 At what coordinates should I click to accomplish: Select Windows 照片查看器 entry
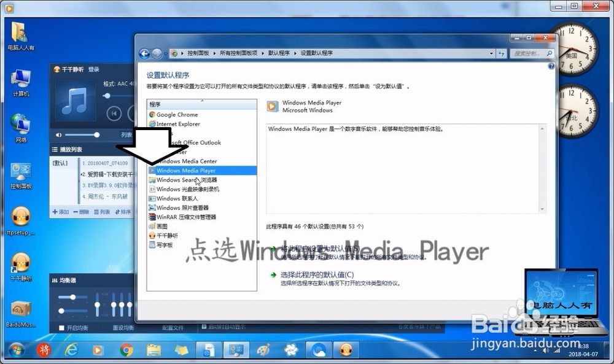pyautogui.click(x=179, y=208)
